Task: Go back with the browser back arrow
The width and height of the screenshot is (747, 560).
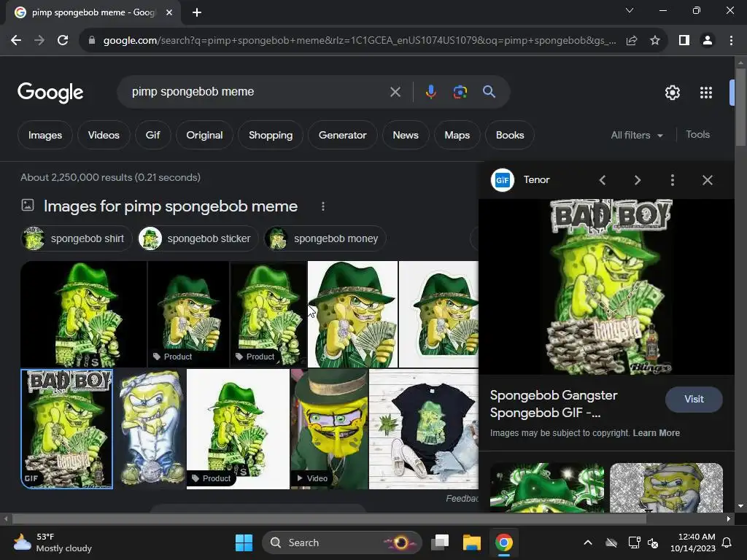Action: pos(16,41)
